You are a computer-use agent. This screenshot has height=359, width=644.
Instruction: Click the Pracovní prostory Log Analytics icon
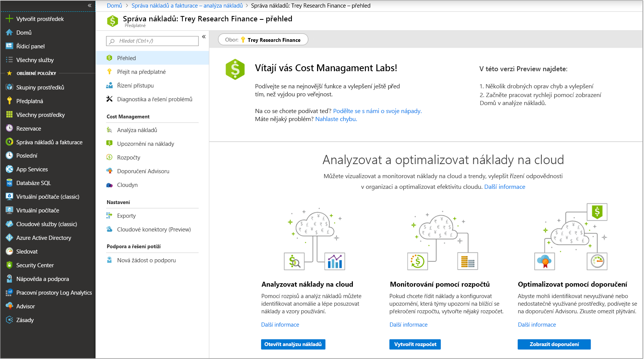click(x=9, y=292)
